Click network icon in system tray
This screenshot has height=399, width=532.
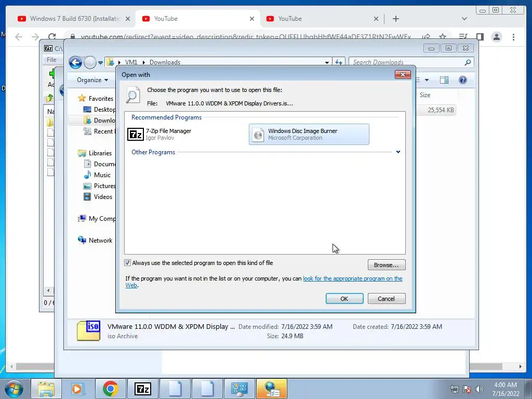[454, 389]
